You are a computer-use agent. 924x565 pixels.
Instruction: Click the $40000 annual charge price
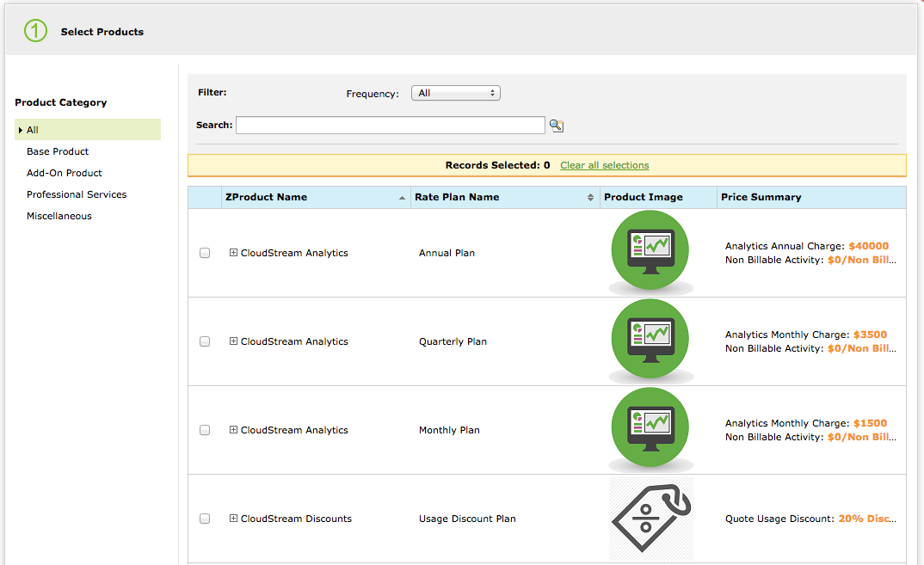(x=869, y=246)
